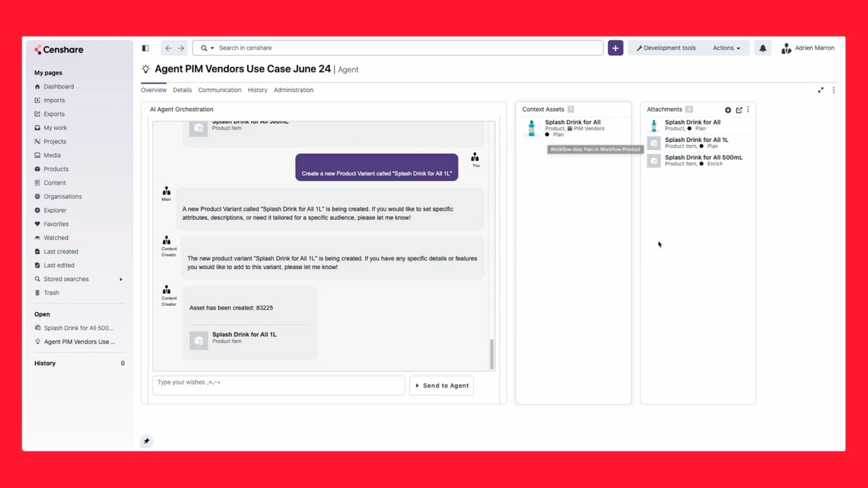This screenshot has width=868, height=488.
Task: Open the notifications bell
Action: click(762, 48)
